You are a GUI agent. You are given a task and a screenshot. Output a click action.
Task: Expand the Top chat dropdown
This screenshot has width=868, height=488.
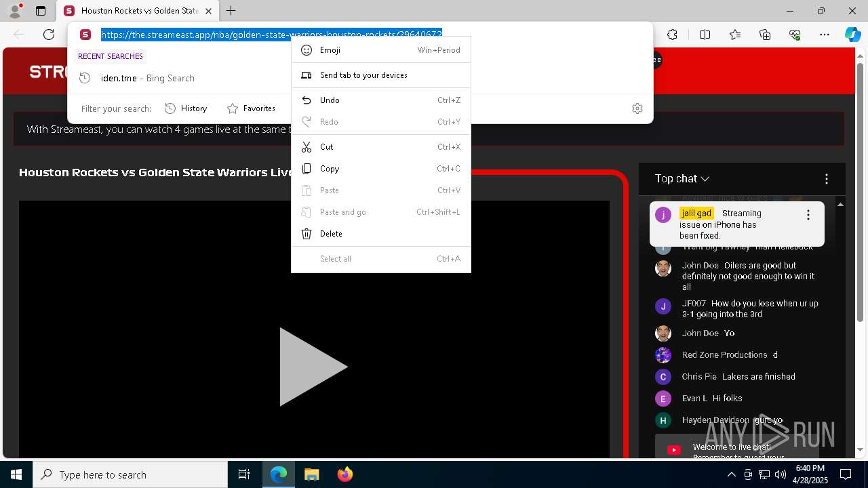(x=682, y=179)
